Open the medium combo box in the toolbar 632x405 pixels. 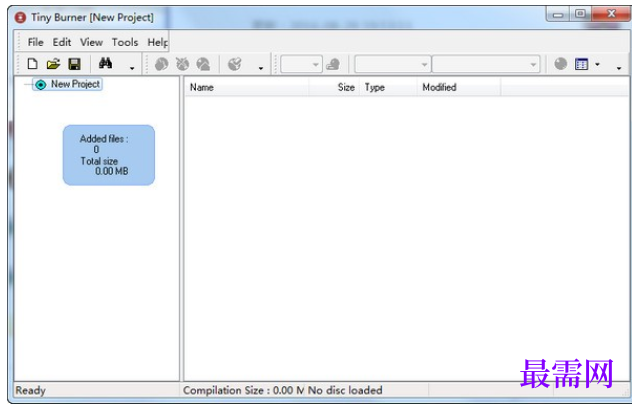(x=392, y=64)
